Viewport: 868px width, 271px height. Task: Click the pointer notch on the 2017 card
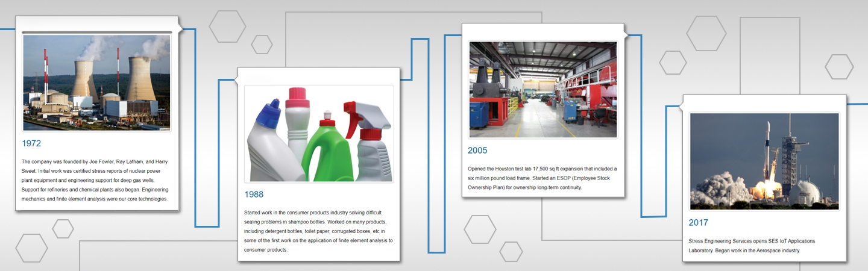click(x=679, y=107)
